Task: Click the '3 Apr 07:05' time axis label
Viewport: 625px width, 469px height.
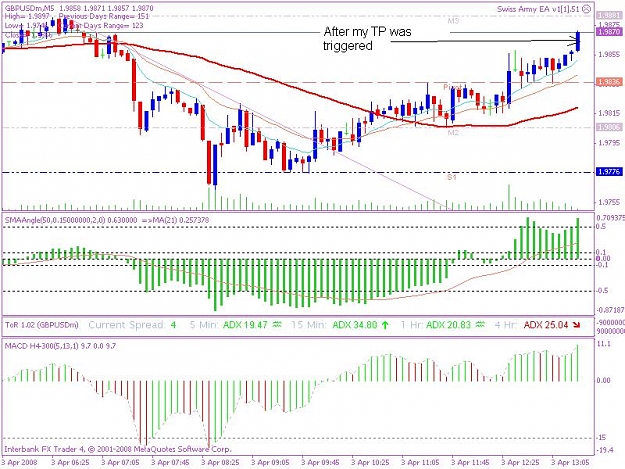Action: 120,463
